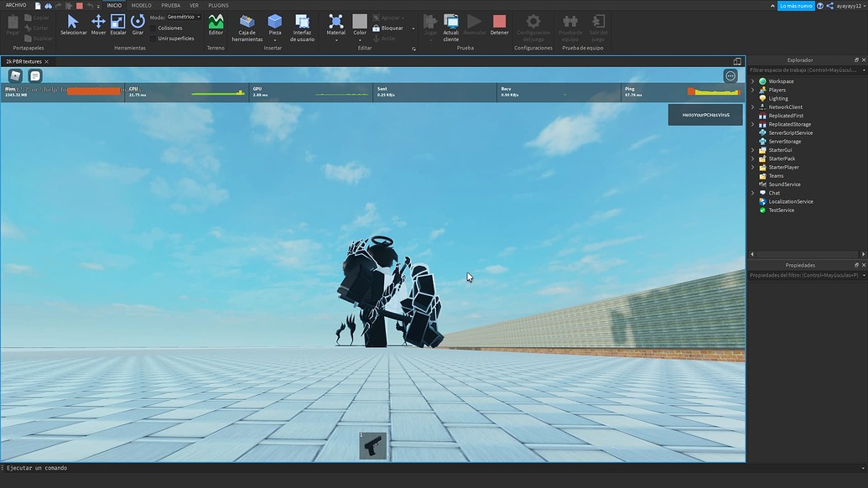Expand the ReplicatedStorage tree node
Screen dimensions: 868x488
pyautogui.click(x=752, y=124)
